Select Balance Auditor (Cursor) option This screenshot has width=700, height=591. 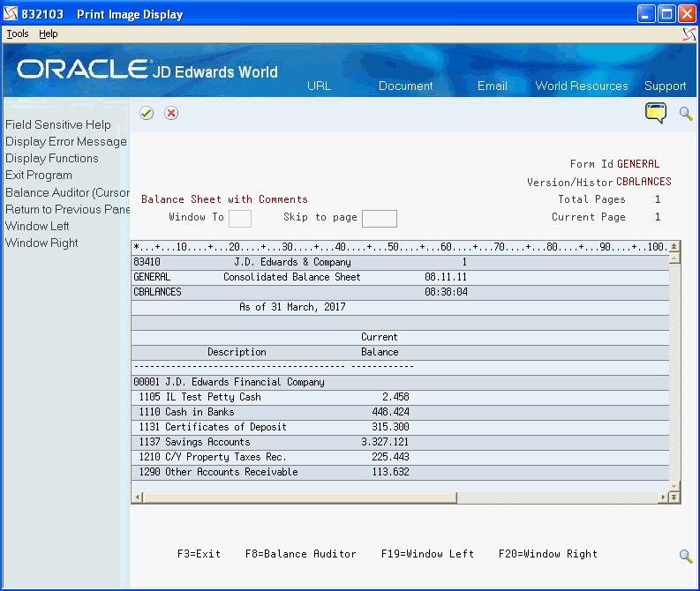coord(67,192)
